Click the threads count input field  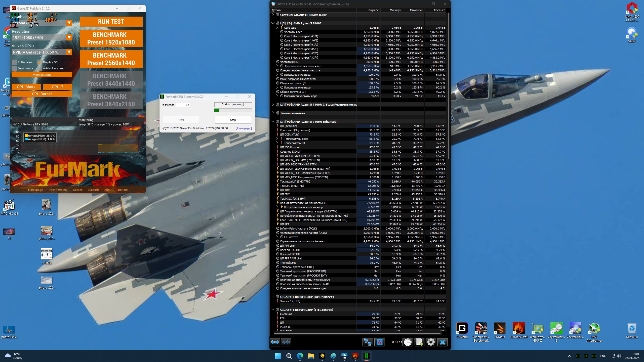[x=183, y=105]
